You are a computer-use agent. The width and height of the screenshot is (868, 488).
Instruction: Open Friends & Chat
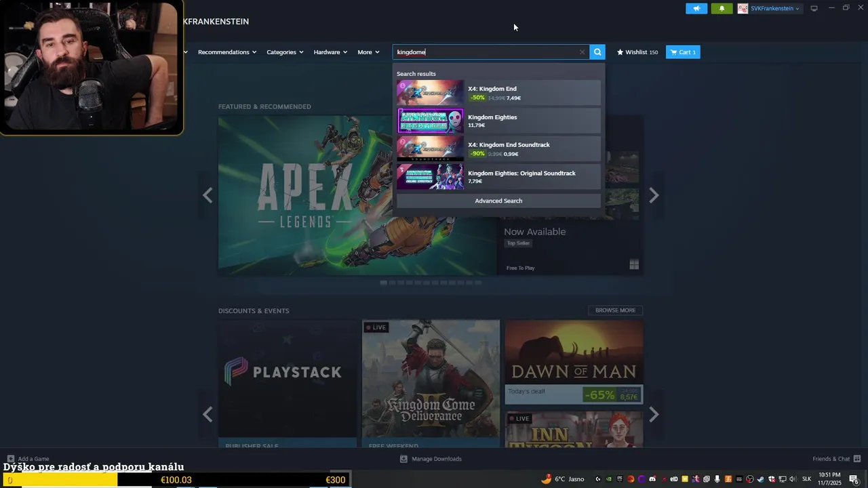point(837,459)
